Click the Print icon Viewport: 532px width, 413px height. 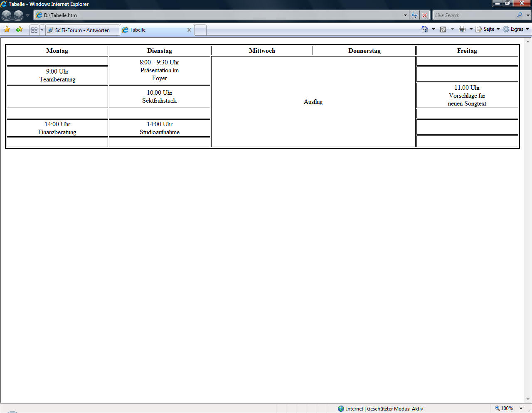[x=462, y=29]
